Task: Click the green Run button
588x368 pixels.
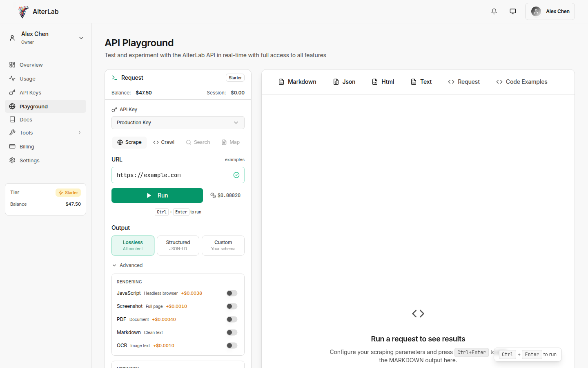Action: point(157,195)
